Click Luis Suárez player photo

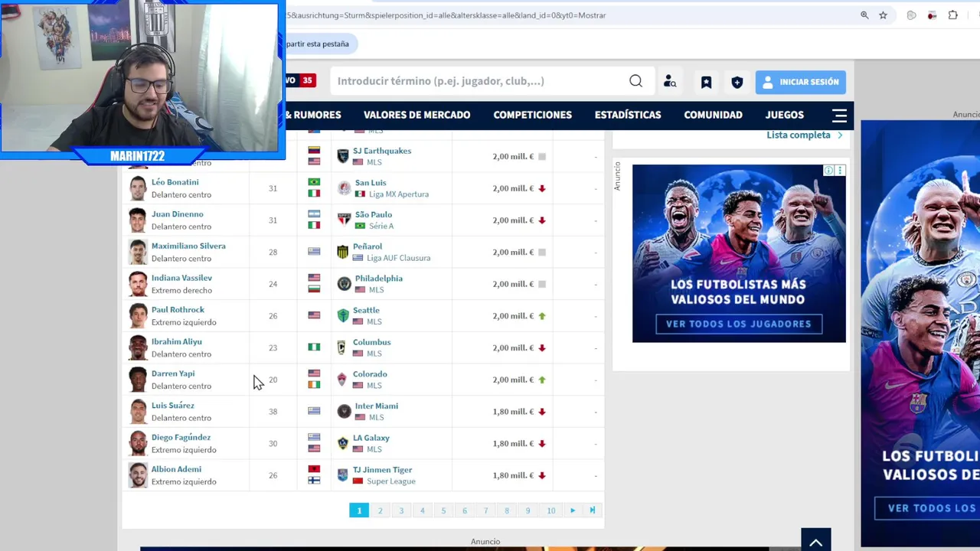[138, 412]
